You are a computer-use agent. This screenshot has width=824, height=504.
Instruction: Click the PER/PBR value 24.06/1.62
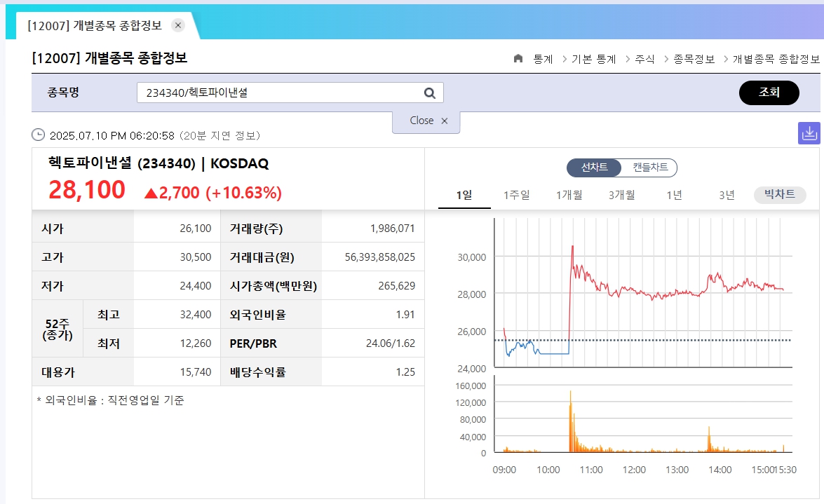pos(391,343)
